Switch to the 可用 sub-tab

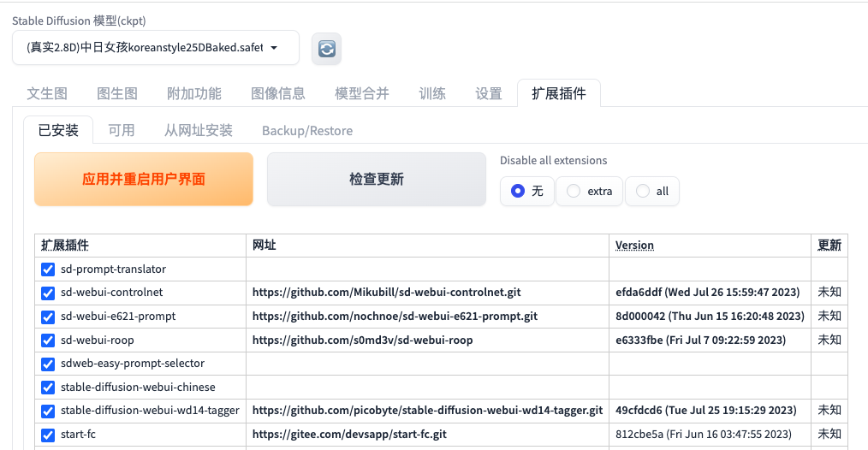point(122,131)
